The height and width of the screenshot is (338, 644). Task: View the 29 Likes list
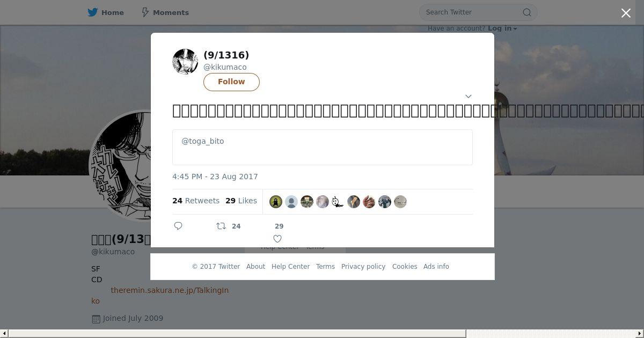[x=241, y=201]
